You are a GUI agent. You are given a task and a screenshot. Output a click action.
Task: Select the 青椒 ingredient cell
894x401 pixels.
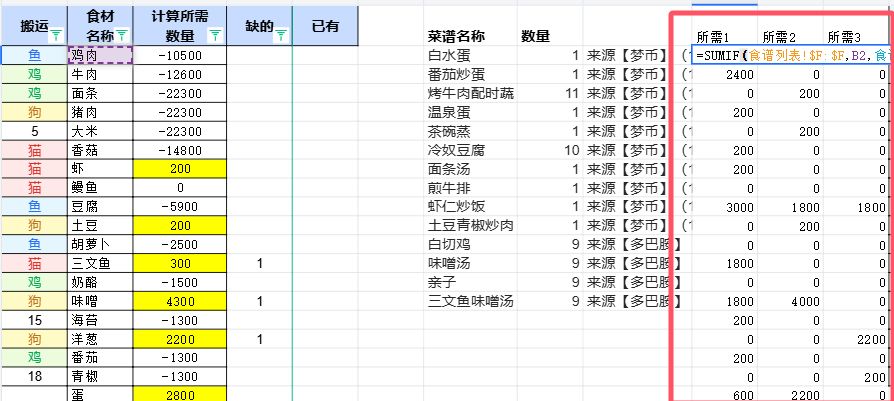point(100,376)
